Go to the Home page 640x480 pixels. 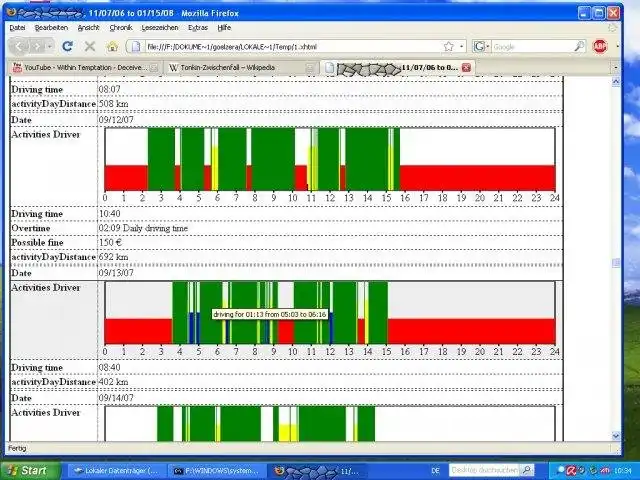pos(112,46)
